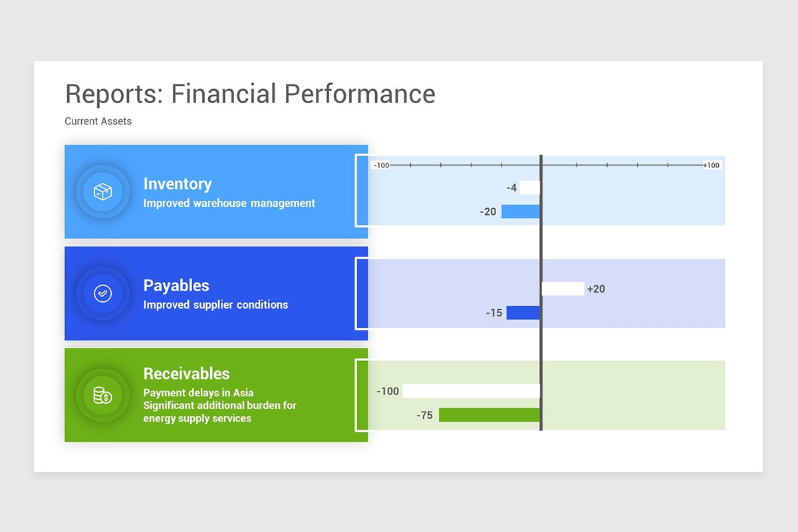Screen dimensions: 798x532
Task: Click the Improved warehouse management text
Action: point(229,203)
